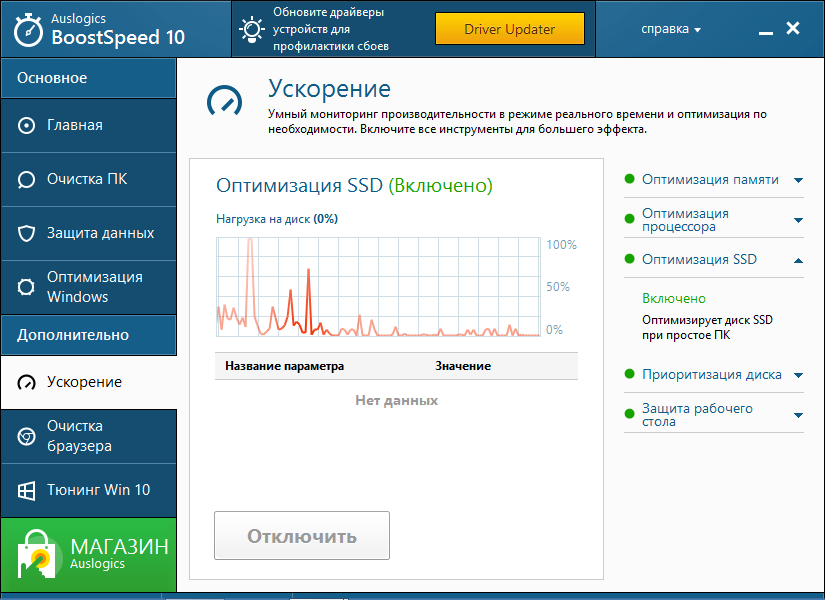825x600 pixels.
Task: Click the Очистка браузера chrome icon
Action: pos(26,436)
